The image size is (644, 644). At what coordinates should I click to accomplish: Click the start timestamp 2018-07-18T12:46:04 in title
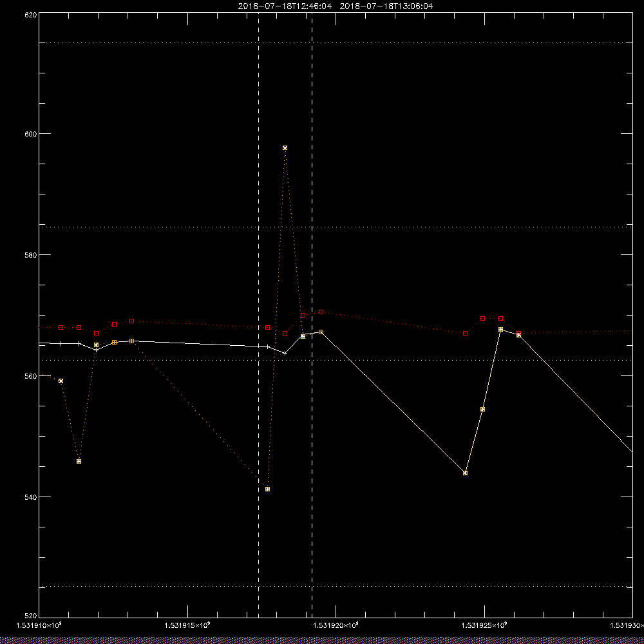(x=285, y=6)
